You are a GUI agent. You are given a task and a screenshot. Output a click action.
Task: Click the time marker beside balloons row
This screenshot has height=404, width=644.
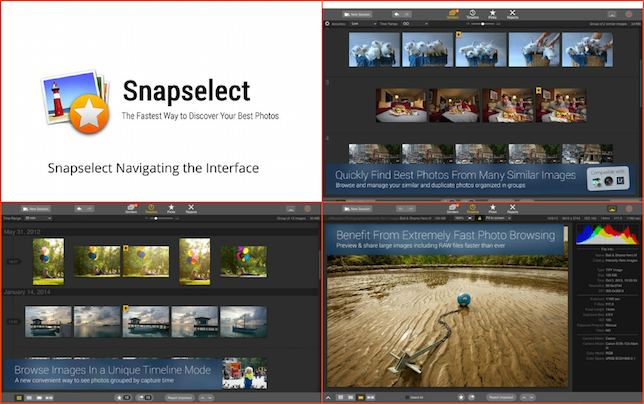click(13, 261)
